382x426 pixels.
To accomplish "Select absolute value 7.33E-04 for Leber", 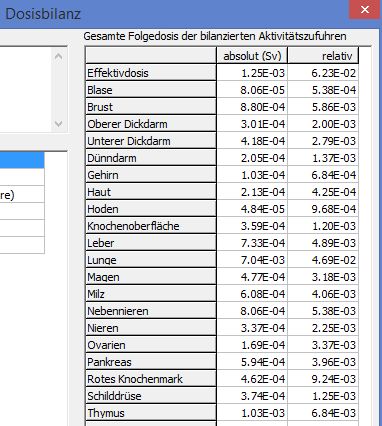I will 252,243.
